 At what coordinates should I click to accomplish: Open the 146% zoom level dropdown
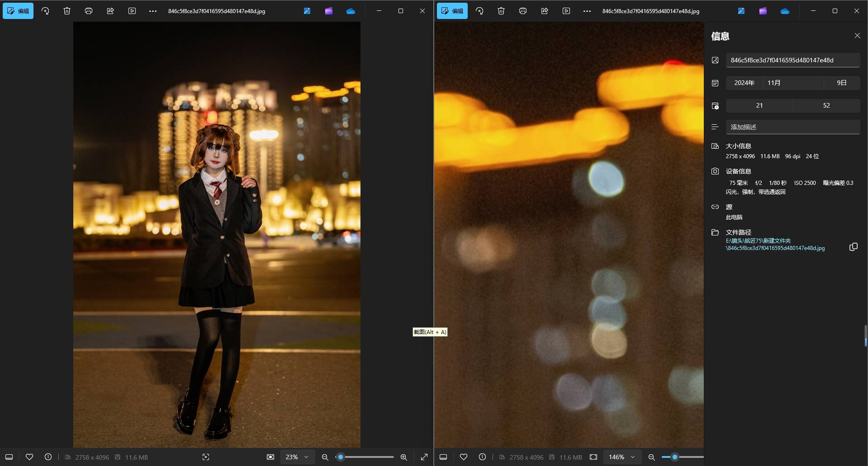click(622, 457)
